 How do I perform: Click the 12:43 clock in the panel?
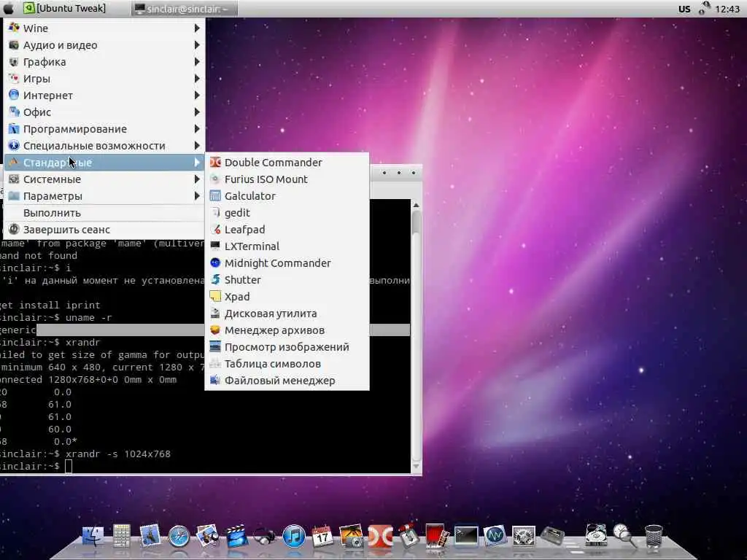[727, 9]
